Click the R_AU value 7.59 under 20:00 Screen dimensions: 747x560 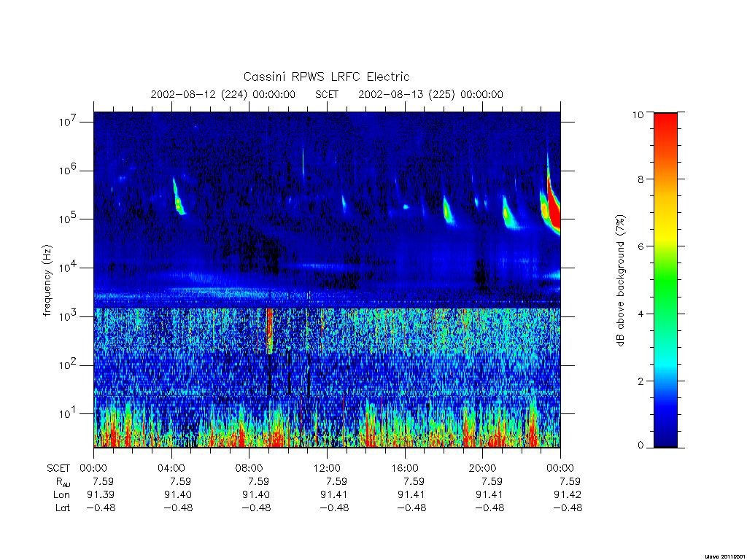pyautogui.click(x=492, y=481)
